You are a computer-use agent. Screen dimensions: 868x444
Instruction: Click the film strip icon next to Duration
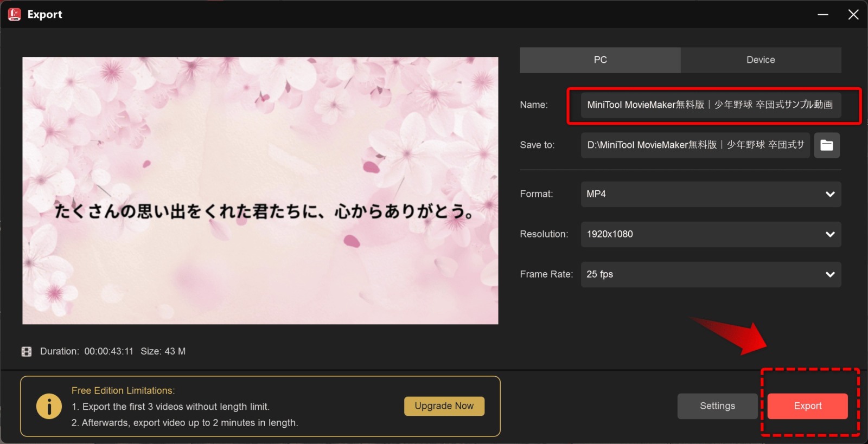[27, 351]
